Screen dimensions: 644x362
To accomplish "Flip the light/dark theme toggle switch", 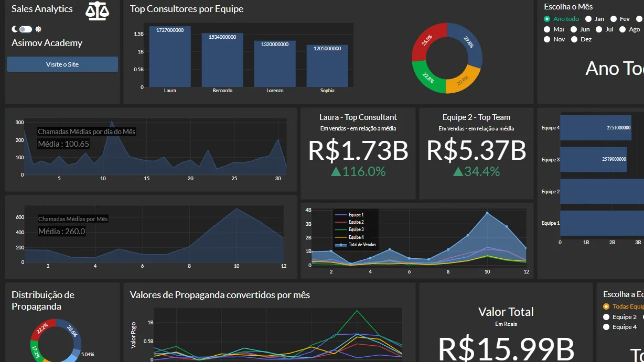I will [25, 29].
